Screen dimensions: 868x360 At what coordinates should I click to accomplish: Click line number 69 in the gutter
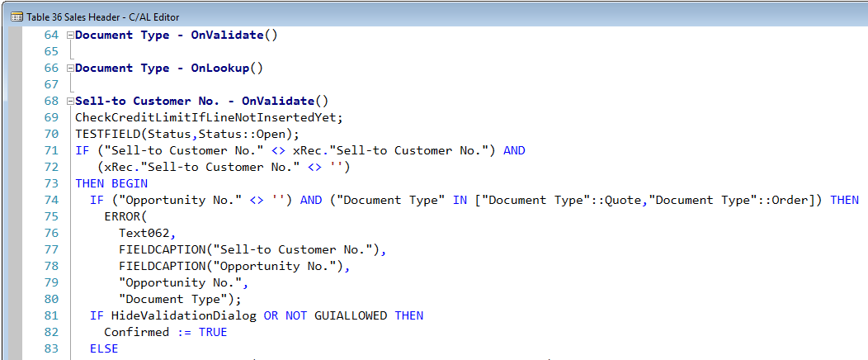(x=51, y=117)
